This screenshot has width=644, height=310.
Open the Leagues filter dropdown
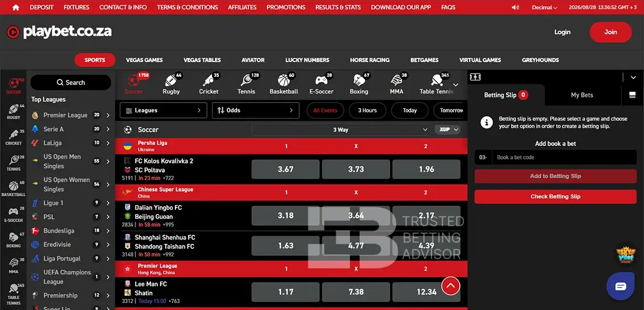(x=164, y=111)
